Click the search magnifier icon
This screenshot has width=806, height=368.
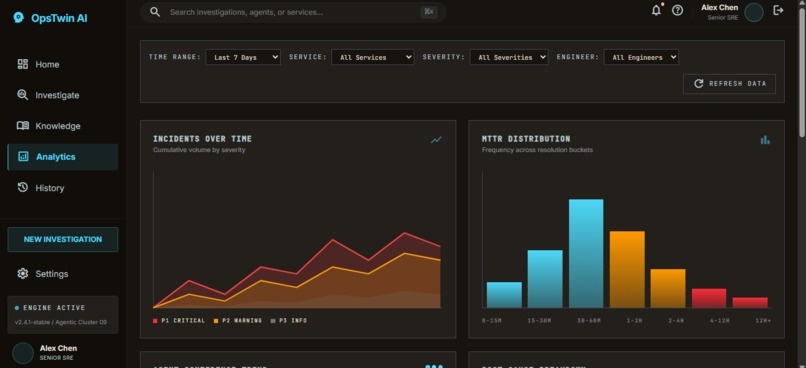click(x=155, y=12)
